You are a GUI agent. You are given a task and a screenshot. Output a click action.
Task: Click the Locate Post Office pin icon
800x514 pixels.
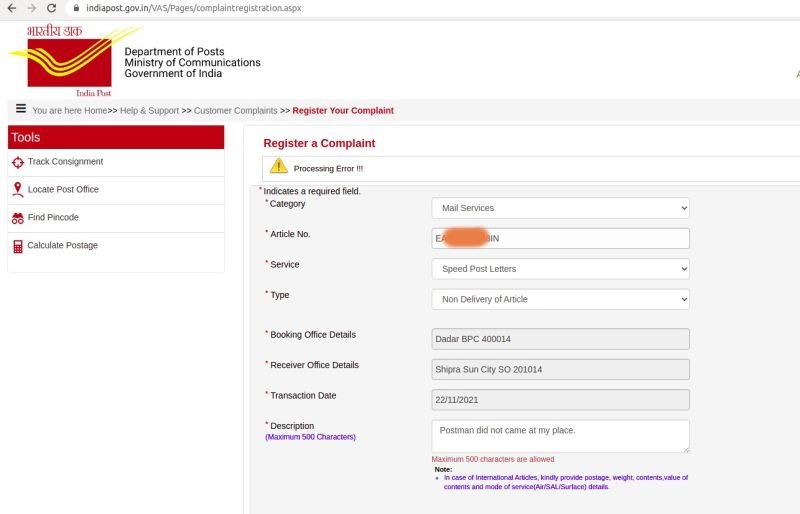(x=17, y=189)
